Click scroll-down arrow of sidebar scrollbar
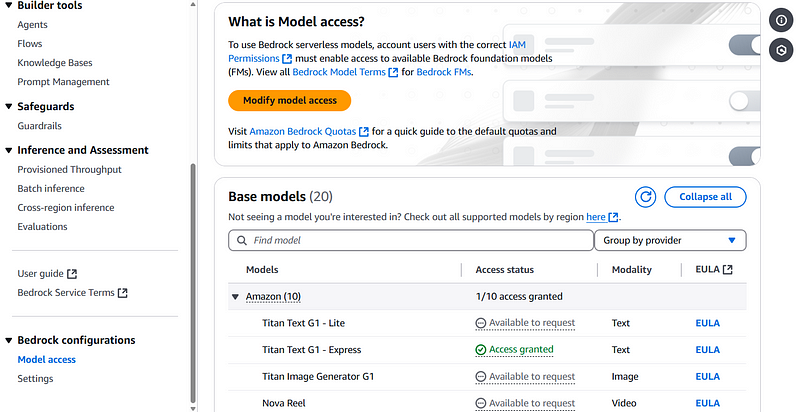This screenshot has height=412, width=800. (x=193, y=408)
